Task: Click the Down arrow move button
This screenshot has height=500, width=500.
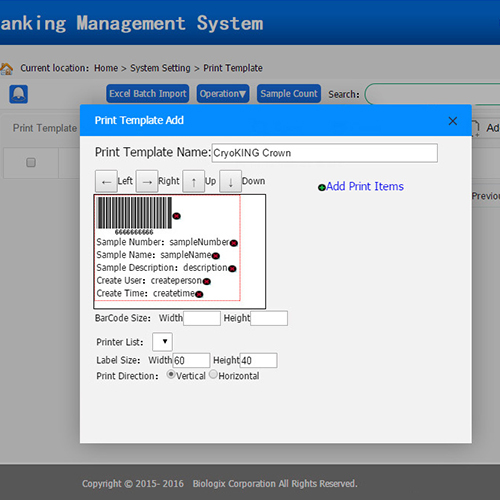Action: 230,181
